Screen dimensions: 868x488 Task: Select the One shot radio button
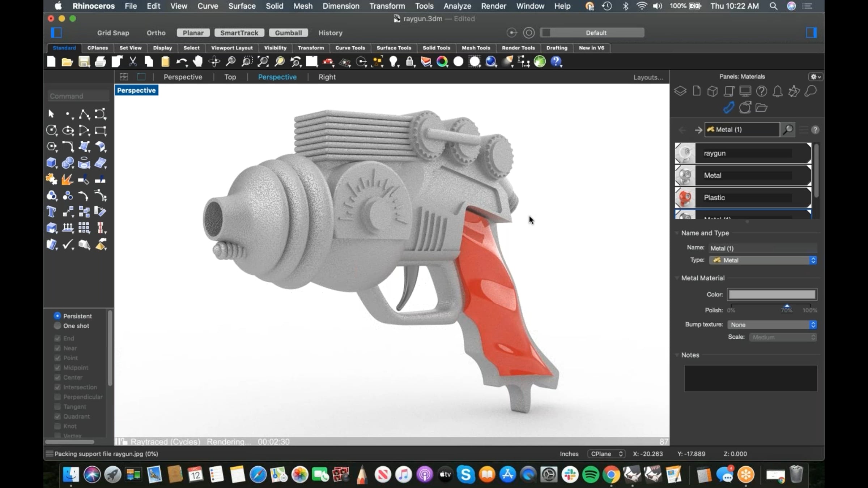[x=57, y=326]
